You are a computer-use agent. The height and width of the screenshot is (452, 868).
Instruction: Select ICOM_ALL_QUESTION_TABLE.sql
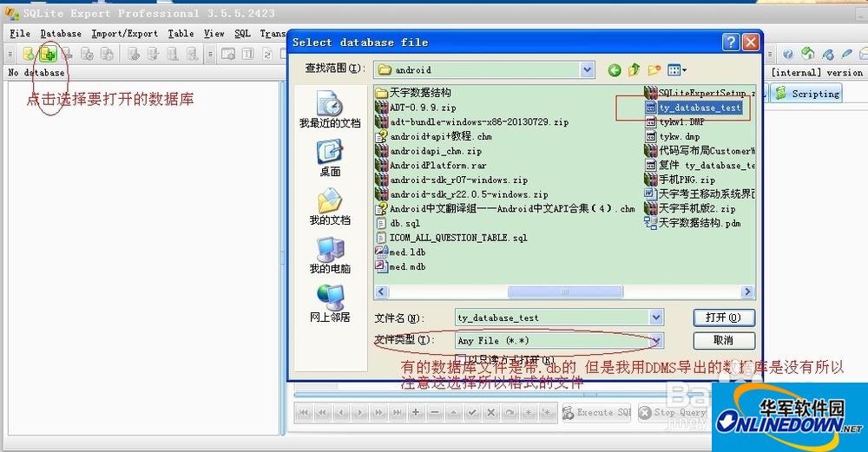click(x=451, y=238)
